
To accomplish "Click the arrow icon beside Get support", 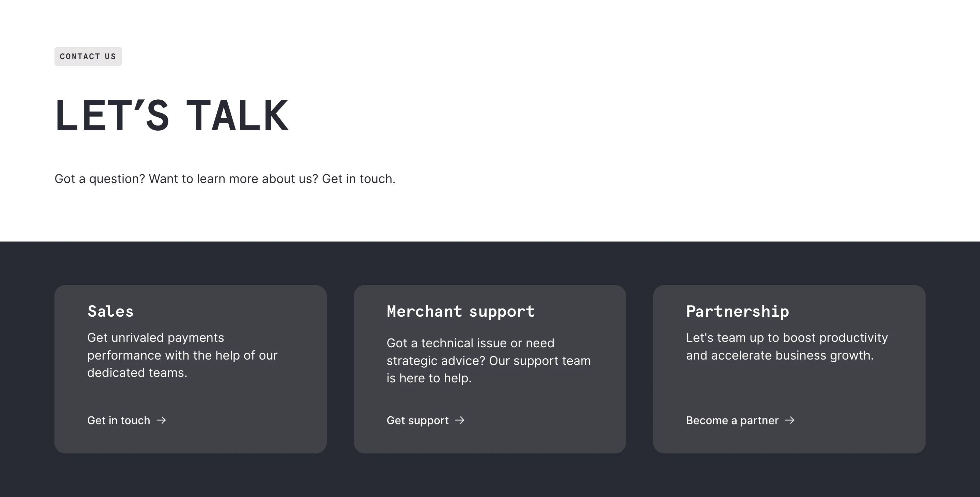I will [460, 420].
